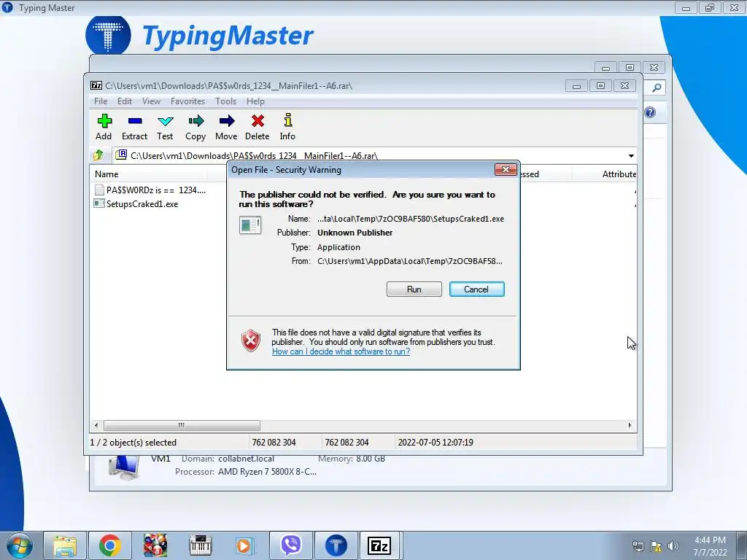Click the scrollbar left arrow
The image size is (747, 560).
click(96, 425)
